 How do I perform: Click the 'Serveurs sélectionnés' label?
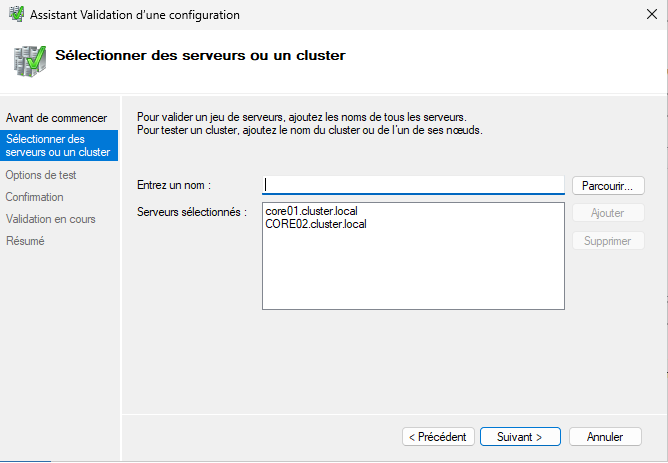click(191, 212)
